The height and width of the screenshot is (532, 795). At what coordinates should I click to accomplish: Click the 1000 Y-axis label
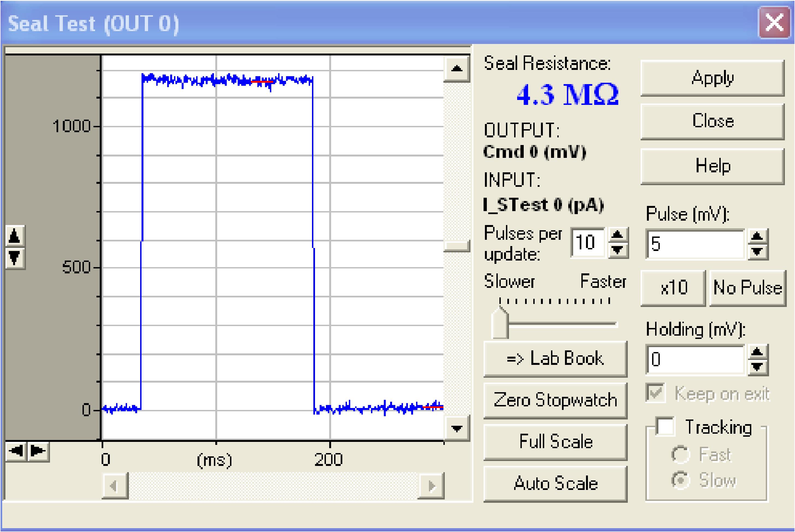pos(72,126)
